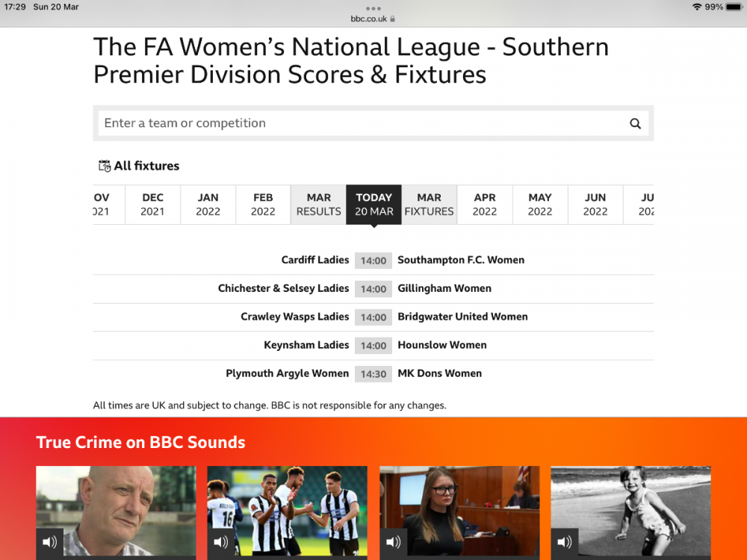Select the DEC 2021 tab

point(152,205)
